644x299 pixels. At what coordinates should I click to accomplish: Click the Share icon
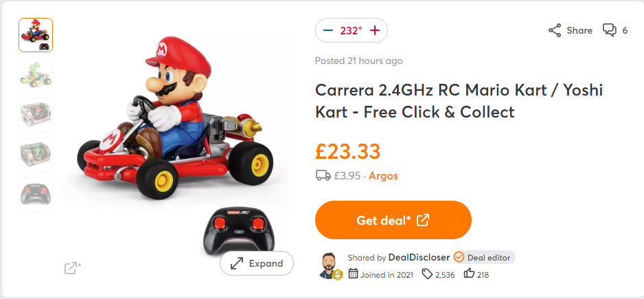point(555,30)
